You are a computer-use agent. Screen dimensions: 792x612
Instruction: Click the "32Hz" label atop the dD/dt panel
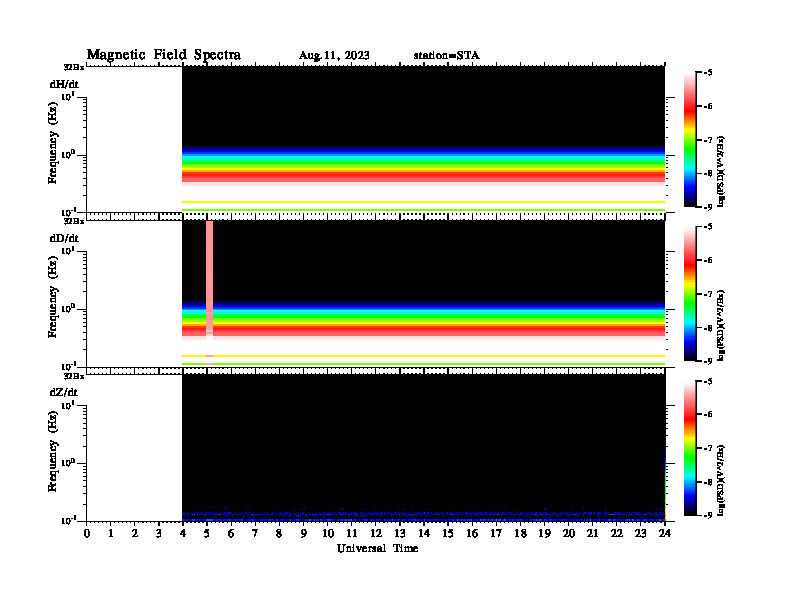tap(74, 221)
